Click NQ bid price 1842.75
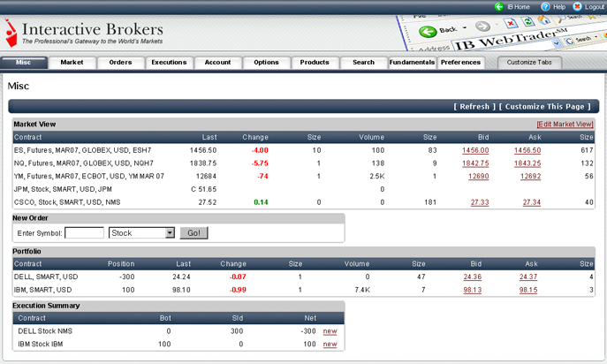The image size is (607, 364). pos(475,163)
